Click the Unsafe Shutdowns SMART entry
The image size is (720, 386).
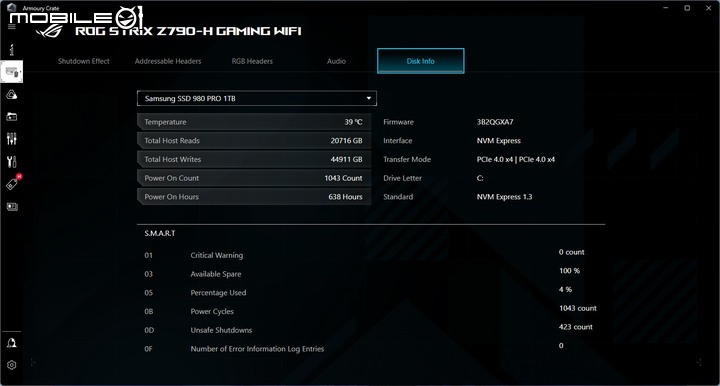[x=221, y=330]
